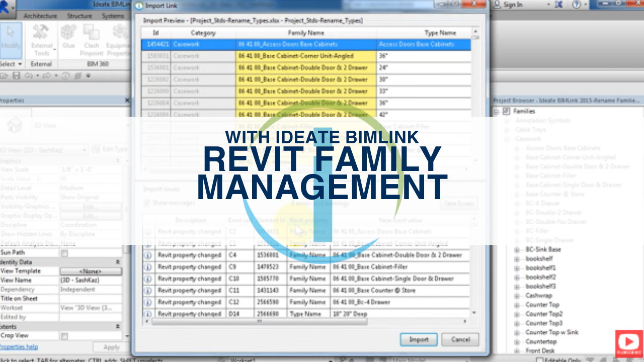This screenshot has height=362, width=644.
Task: Switch to the Structure ribbon tab
Action: (x=80, y=16)
